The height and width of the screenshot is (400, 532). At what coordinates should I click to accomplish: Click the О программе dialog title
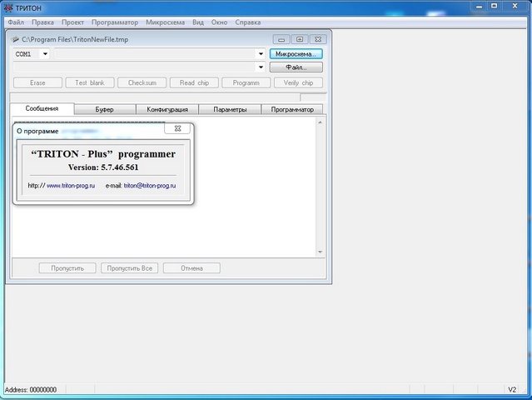(37, 132)
